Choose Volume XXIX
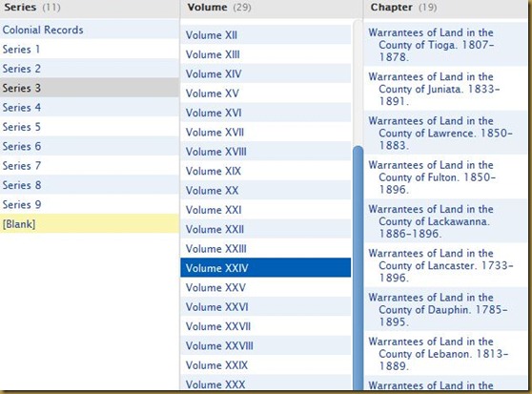The width and height of the screenshot is (532, 394). click(x=266, y=365)
